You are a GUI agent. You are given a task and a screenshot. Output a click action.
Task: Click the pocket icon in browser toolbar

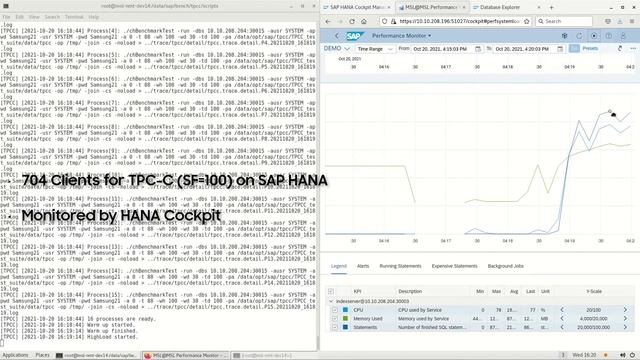[x=608, y=21]
